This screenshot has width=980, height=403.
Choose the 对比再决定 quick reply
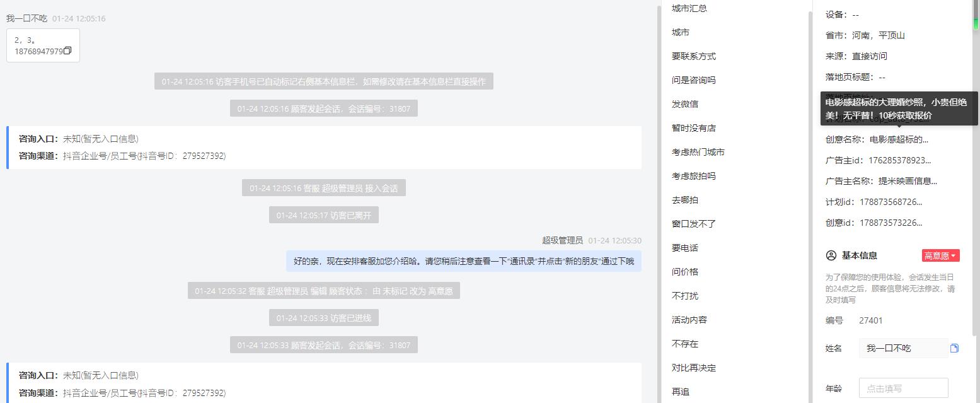(694, 368)
